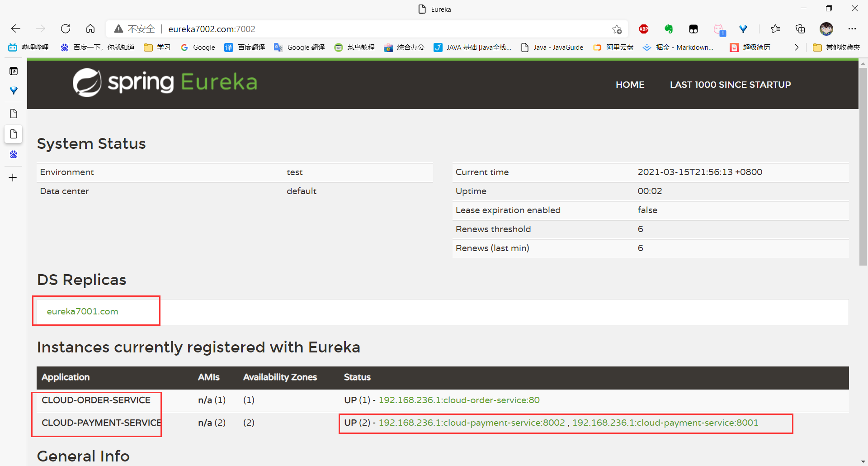
Task: Open the 菜鸟教程 bookmark
Action: click(354, 48)
